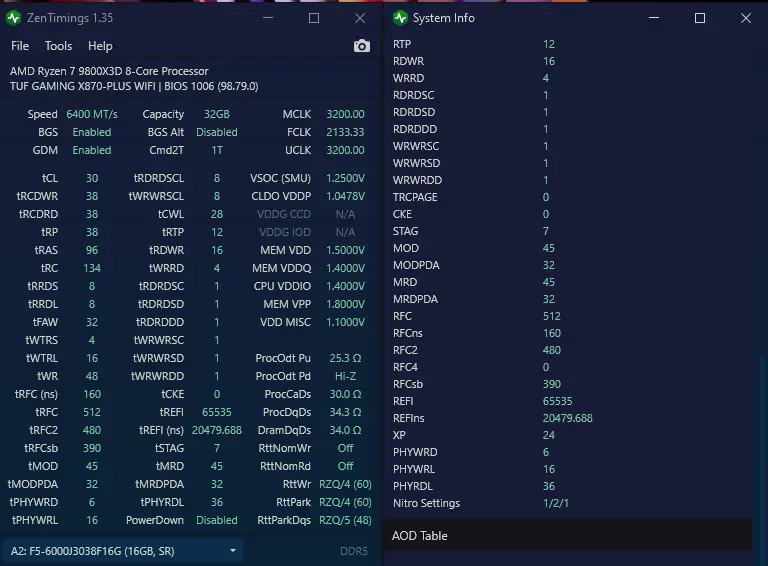
Task: Click the VDD MISC voltage 1.1000V
Action: click(345, 322)
